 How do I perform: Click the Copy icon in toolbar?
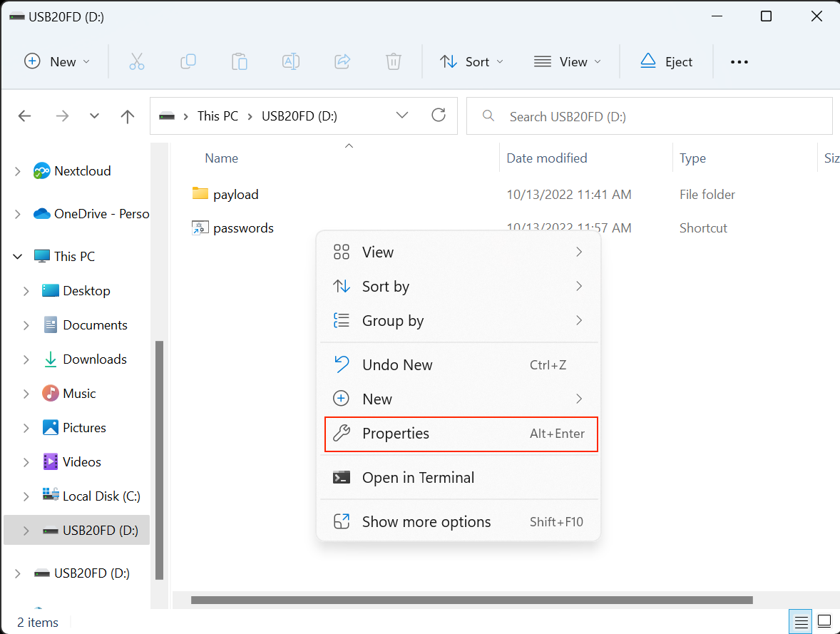point(188,61)
